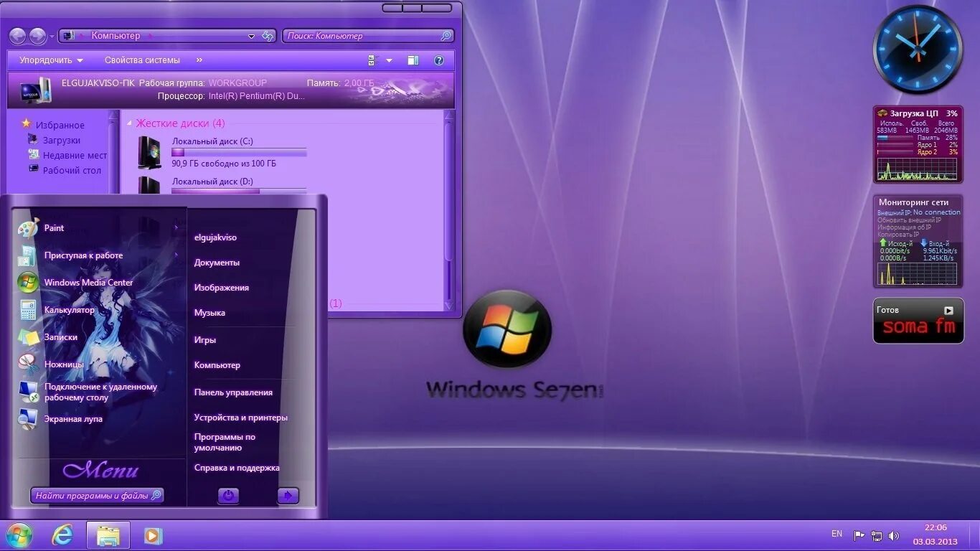Image resolution: width=980 pixels, height=551 pixels.
Task: Expand the Приступая к работе jump list arrow
Action: 176,255
